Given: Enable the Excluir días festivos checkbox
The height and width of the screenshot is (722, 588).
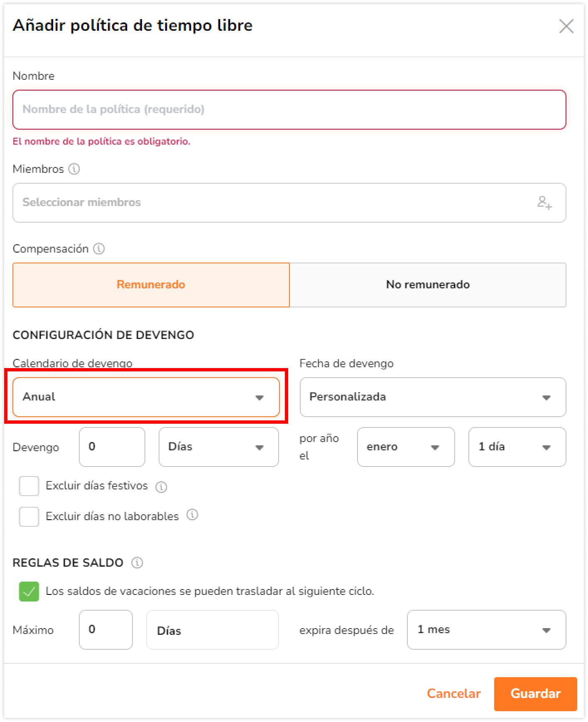Looking at the screenshot, I should tap(29, 486).
